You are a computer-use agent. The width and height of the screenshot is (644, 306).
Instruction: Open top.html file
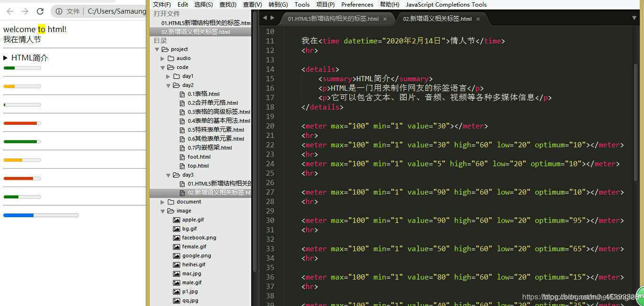click(198, 166)
